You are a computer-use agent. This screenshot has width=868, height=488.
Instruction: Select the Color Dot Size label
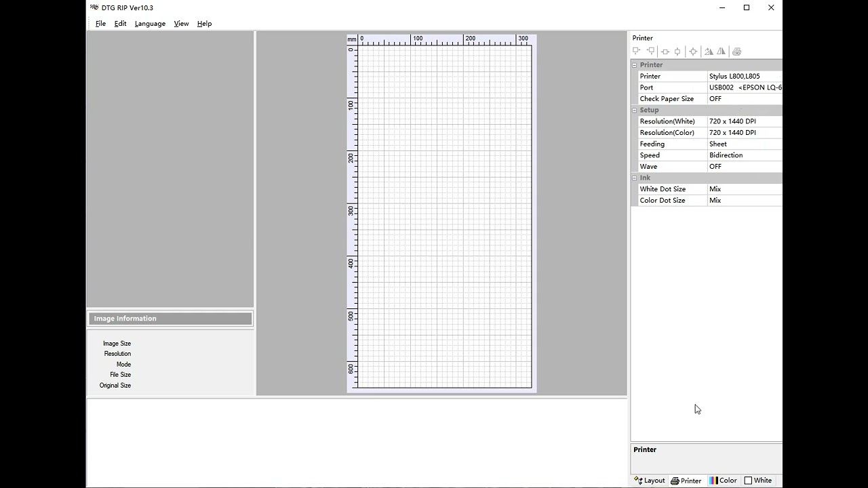pyautogui.click(x=663, y=201)
